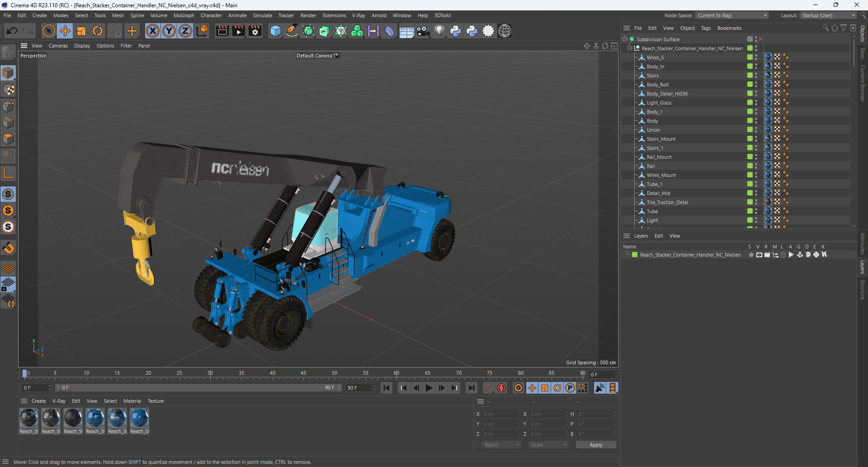Add Subdivision Surface generator icon

coord(308,31)
